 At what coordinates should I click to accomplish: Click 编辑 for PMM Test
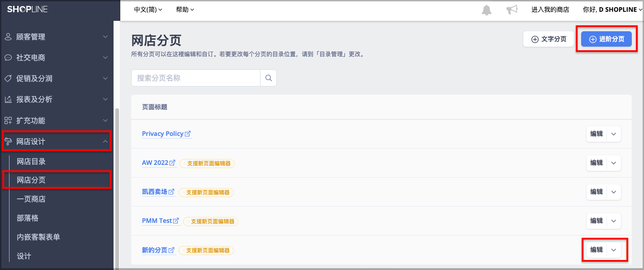(597, 221)
